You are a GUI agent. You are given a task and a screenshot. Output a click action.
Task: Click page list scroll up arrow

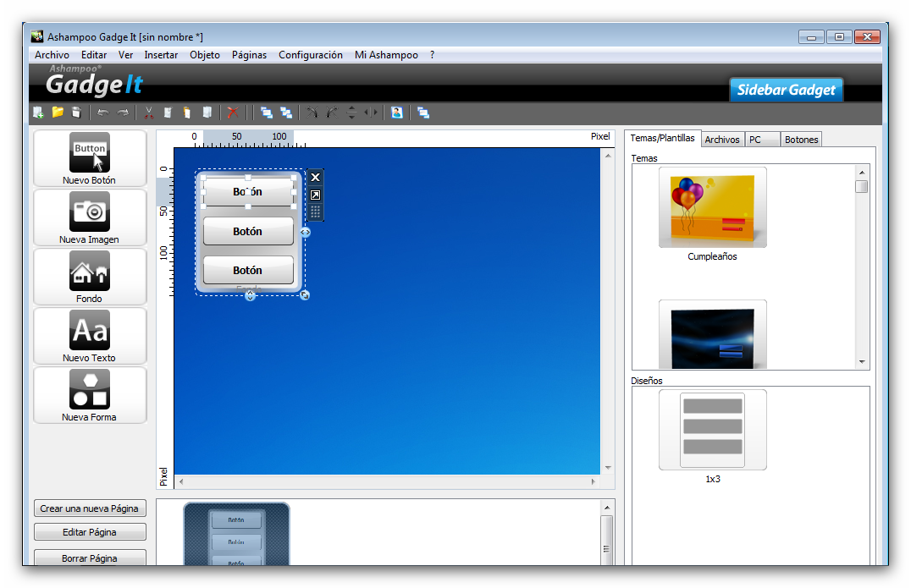pos(607,508)
